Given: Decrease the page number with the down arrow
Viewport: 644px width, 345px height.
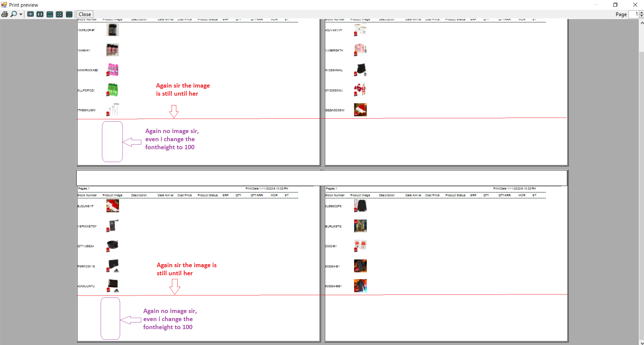Looking at the screenshot, I should click(641, 16).
